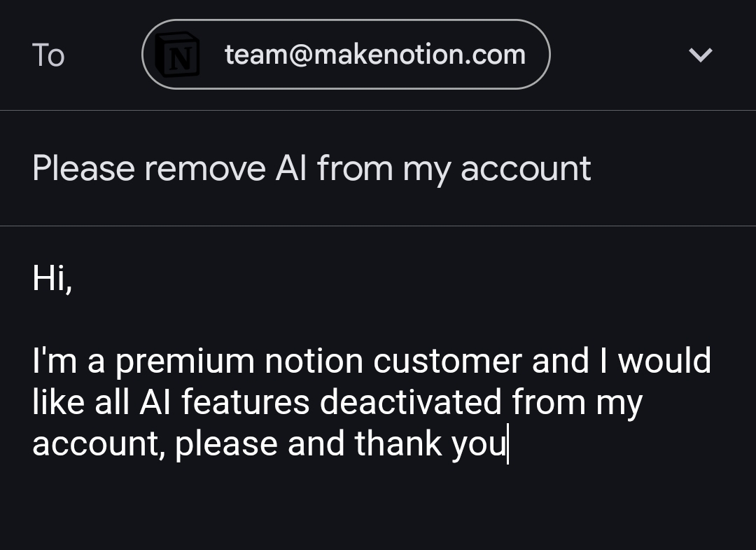The image size is (756, 550).
Task: Click the word "deactivated" in the email body
Action: (410, 403)
